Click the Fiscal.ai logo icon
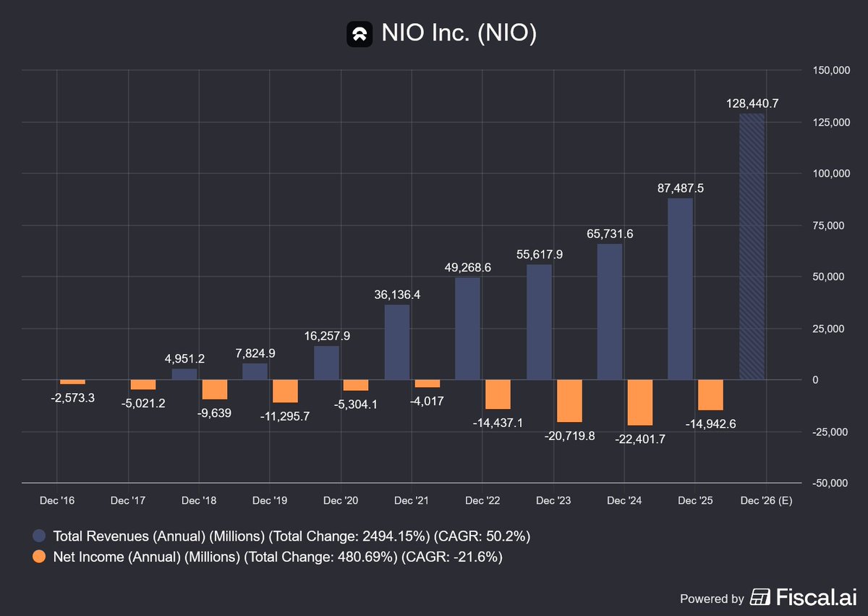This screenshot has height=616, width=868. tap(760, 598)
